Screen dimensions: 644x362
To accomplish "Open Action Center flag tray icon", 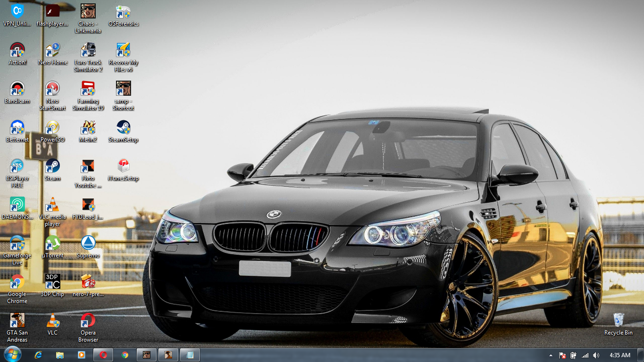I will (563, 355).
